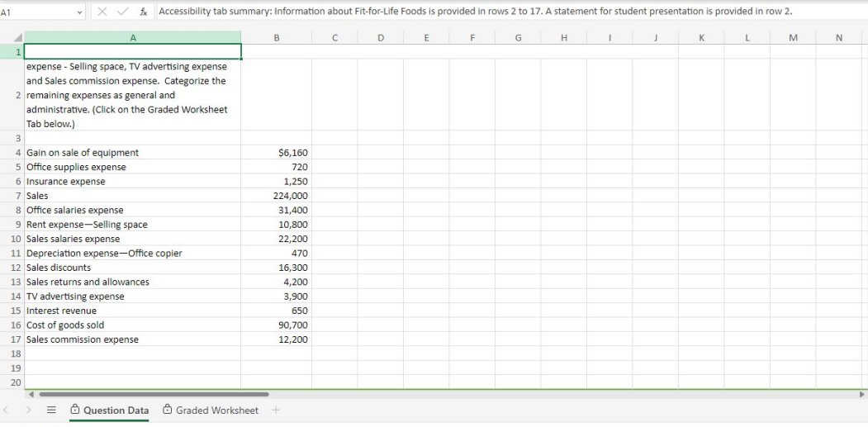Click cell 'Office salaries expense'
Viewport: 868px width, 427px height.
tap(133, 210)
